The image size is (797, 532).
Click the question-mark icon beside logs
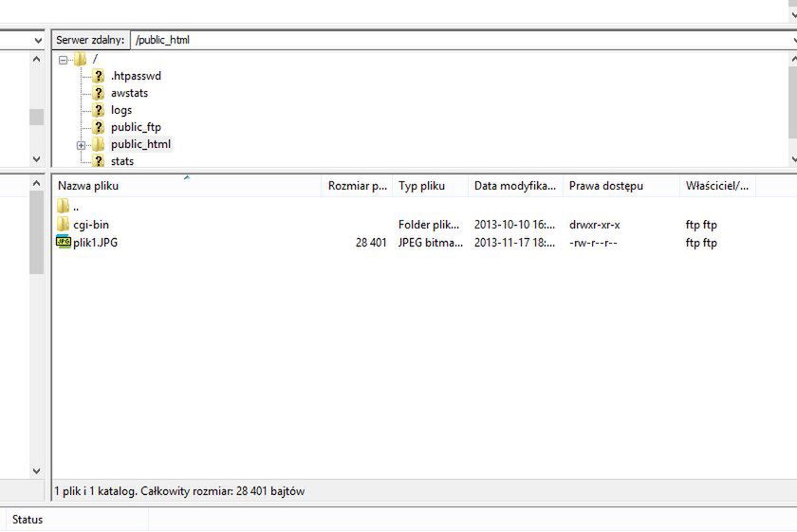click(99, 110)
